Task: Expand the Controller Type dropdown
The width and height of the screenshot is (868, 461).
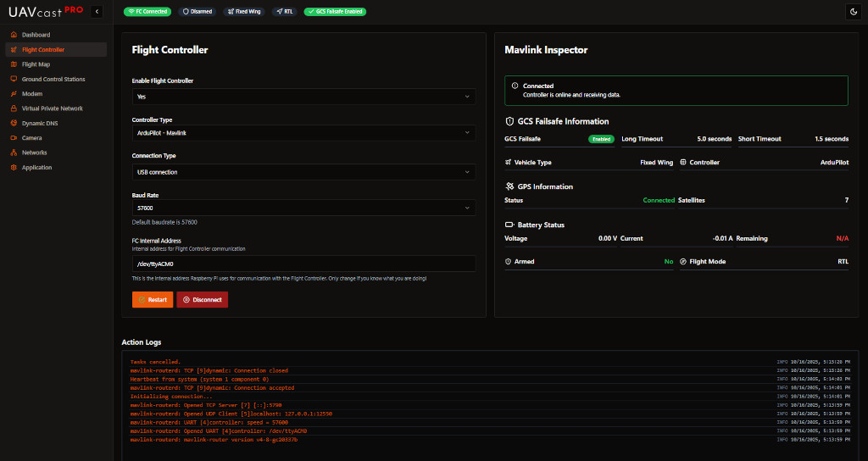Action: pyautogui.click(x=303, y=133)
